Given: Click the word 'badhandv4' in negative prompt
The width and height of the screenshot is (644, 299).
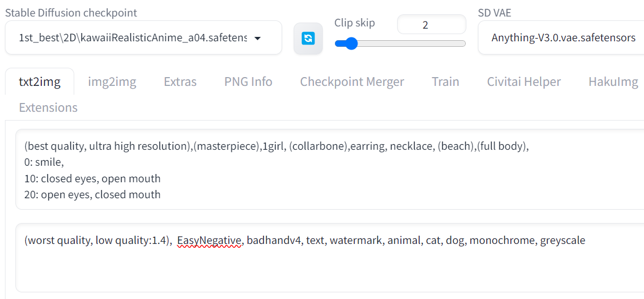Looking at the screenshot, I should tap(274, 241).
